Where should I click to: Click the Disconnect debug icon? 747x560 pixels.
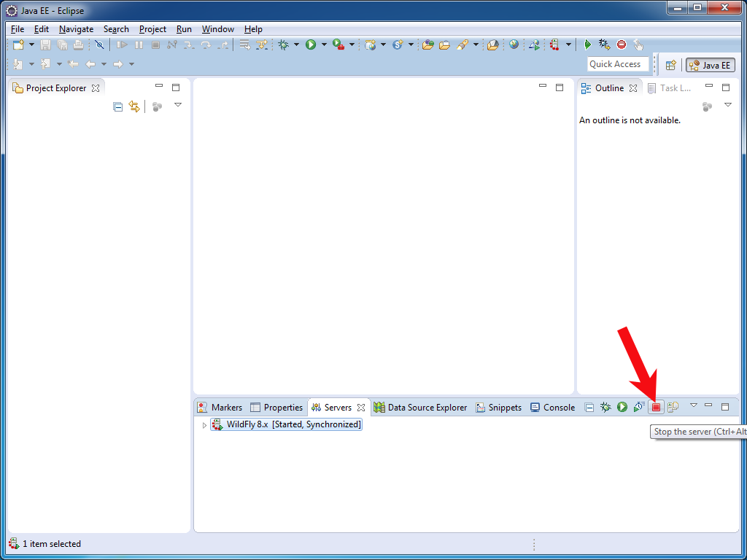coord(172,44)
